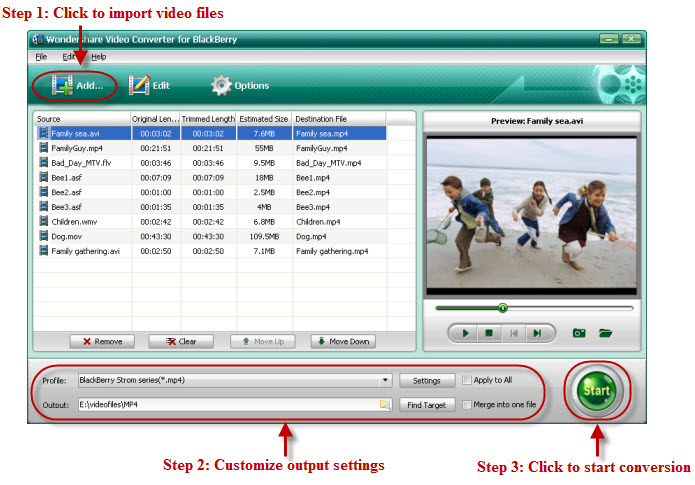Click the Trimmed Length column header
The image size is (695, 485).
click(208, 119)
